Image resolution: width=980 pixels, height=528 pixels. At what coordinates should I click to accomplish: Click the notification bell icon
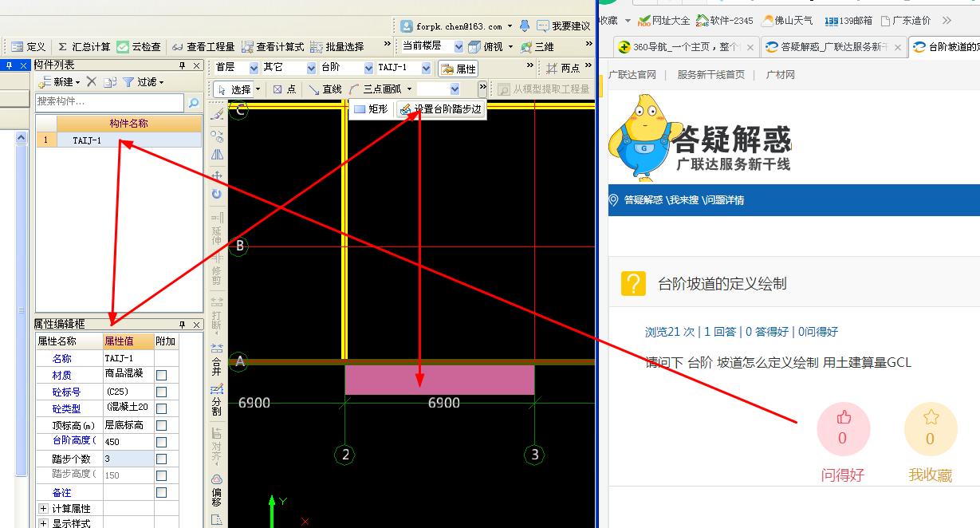pos(524,26)
